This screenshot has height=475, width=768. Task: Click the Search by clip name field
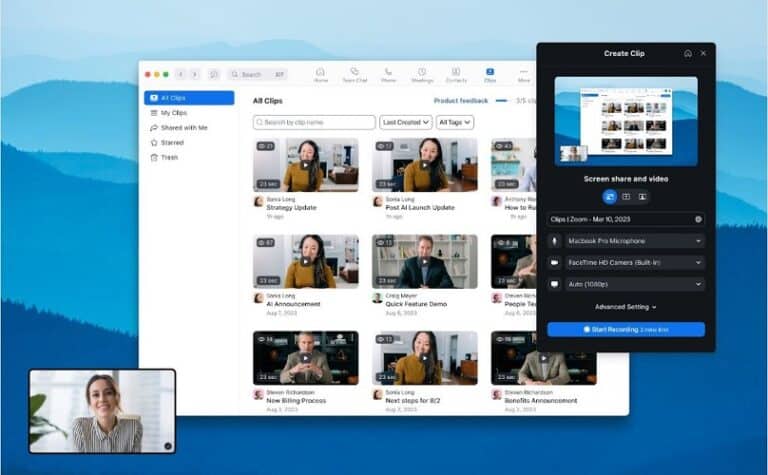(x=314, y=122)
